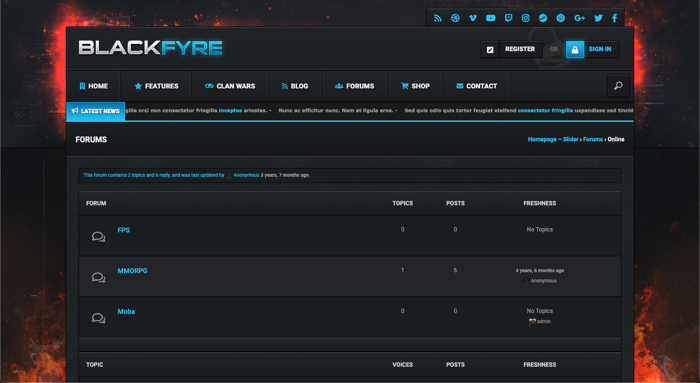Click the pencil icon beside Register
700x383 pixels.
coord(490,49)
